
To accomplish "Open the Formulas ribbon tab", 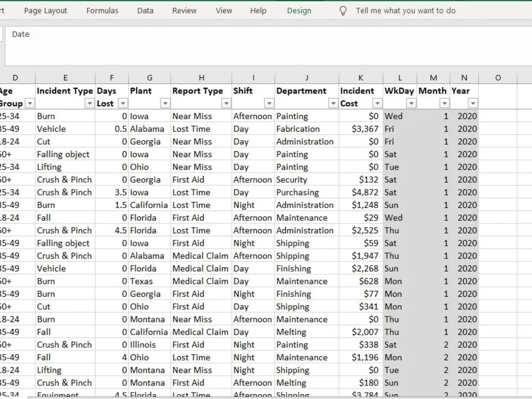I will 102,11.
